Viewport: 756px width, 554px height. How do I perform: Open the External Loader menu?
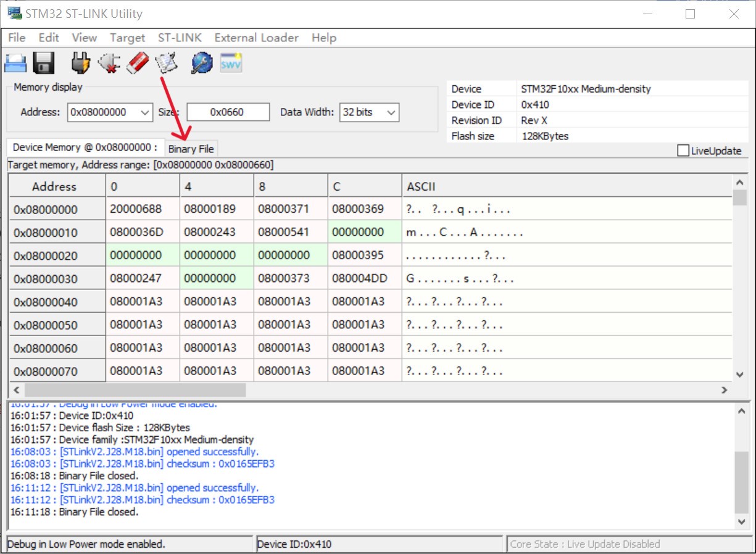tap(257, 38)
